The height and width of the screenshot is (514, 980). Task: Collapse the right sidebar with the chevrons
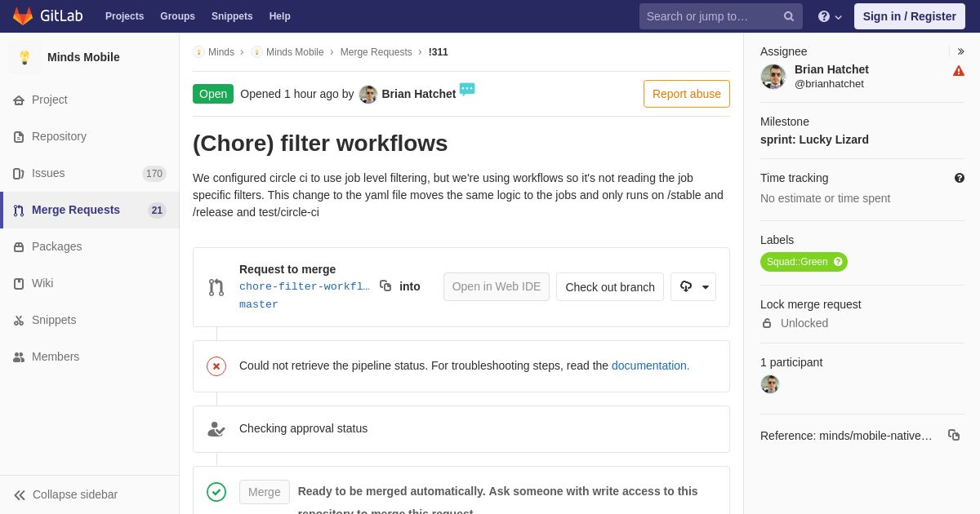(960, 51)
